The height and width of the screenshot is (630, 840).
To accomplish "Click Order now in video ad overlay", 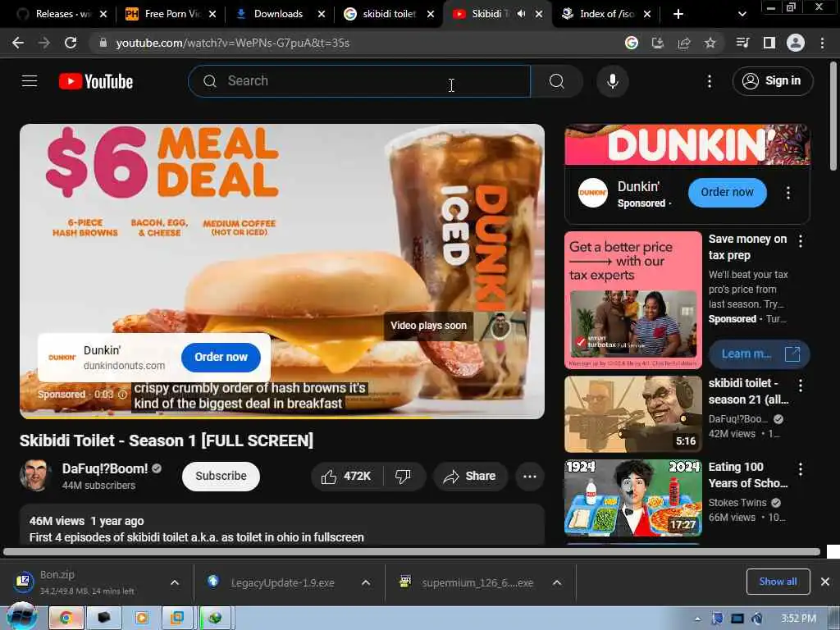I will pyautogui.click(x=221, y=358).
